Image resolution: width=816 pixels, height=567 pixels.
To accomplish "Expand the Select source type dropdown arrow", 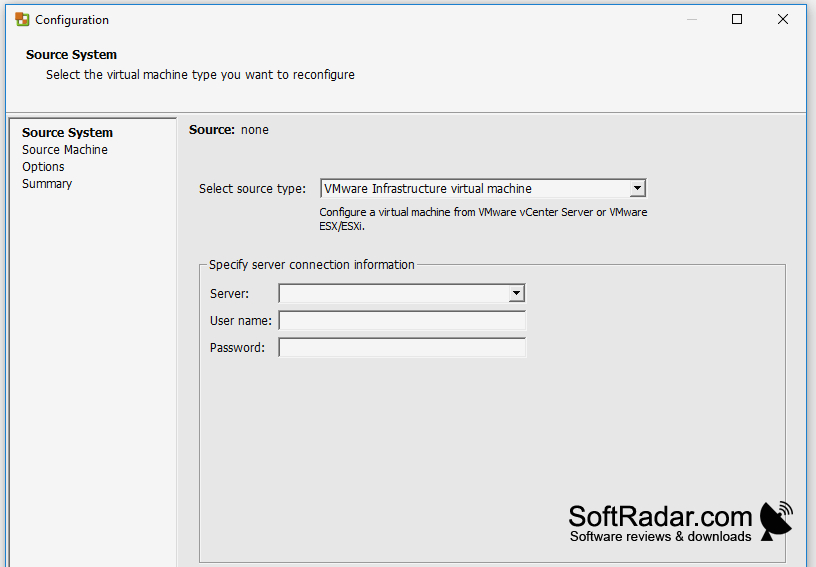I will pos(637,188).
